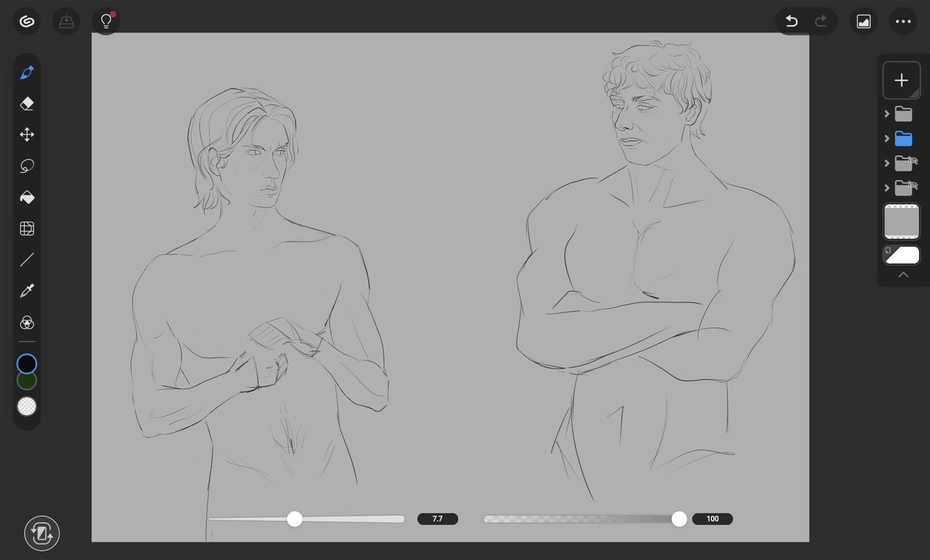Click the touch shortcut rotate icon
The height and width of the screenshot is (560, 930).
click(x=42, y=534)
